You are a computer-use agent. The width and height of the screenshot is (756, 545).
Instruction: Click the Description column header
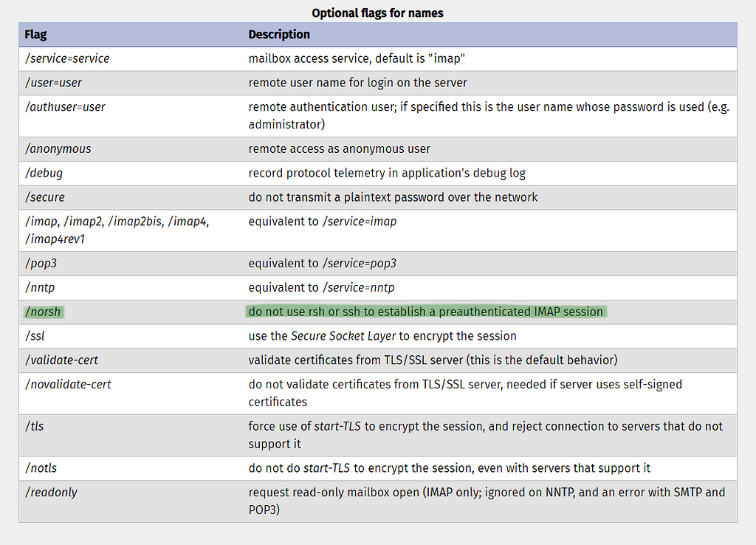point(279,35)
